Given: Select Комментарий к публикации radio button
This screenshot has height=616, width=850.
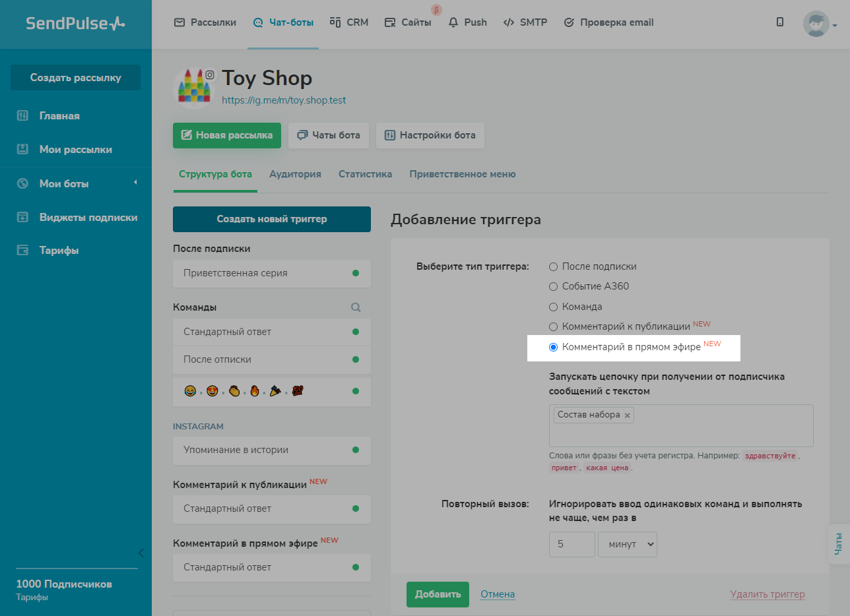Looking at the screenshot, I should point(554,326).
